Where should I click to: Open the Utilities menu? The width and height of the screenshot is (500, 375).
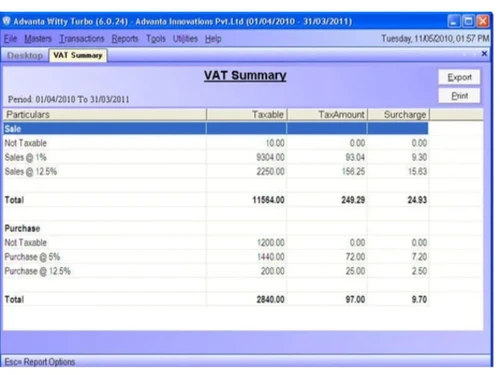tap(185, 39)
